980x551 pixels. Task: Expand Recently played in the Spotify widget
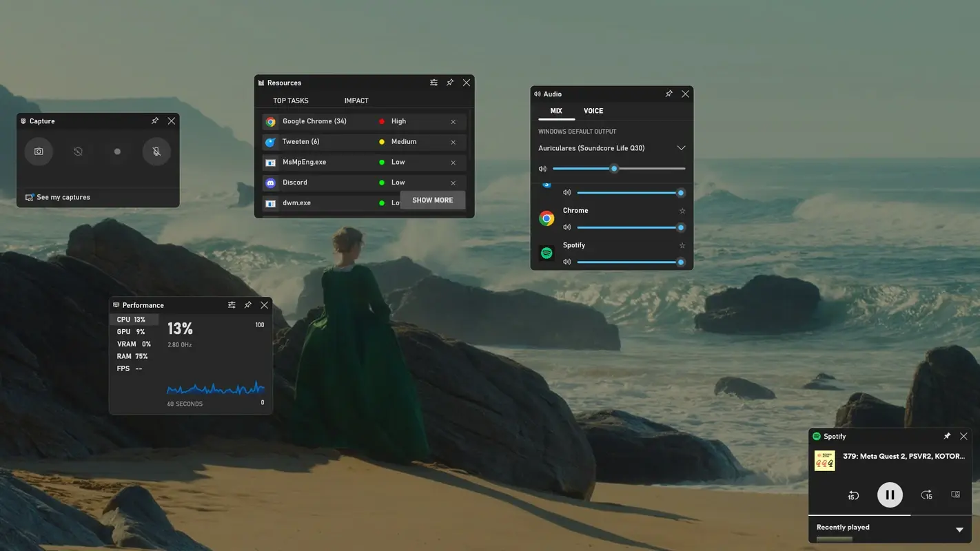point(960,529)
